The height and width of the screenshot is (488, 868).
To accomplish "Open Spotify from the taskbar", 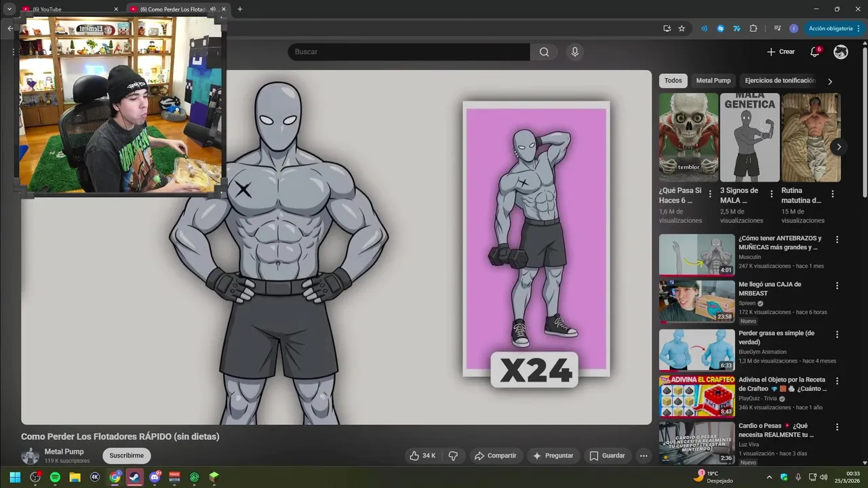I will [x=55, y=477].
